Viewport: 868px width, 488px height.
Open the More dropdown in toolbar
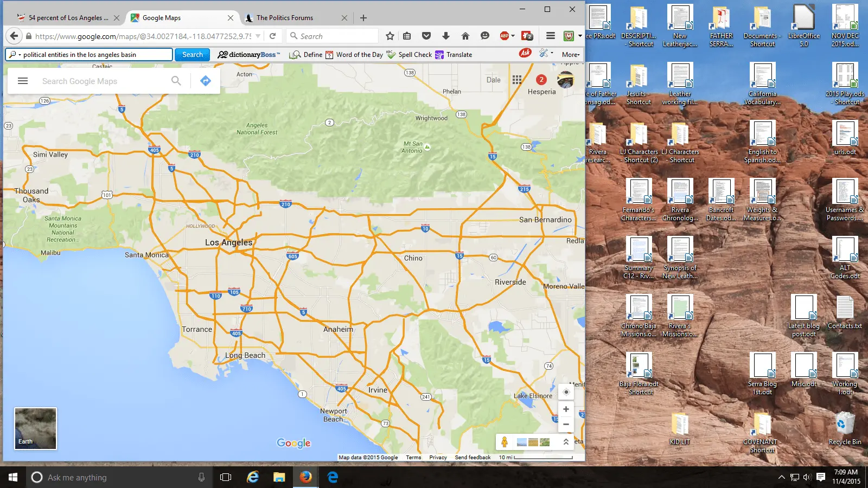pyautogui.click(x=571, y=55)
